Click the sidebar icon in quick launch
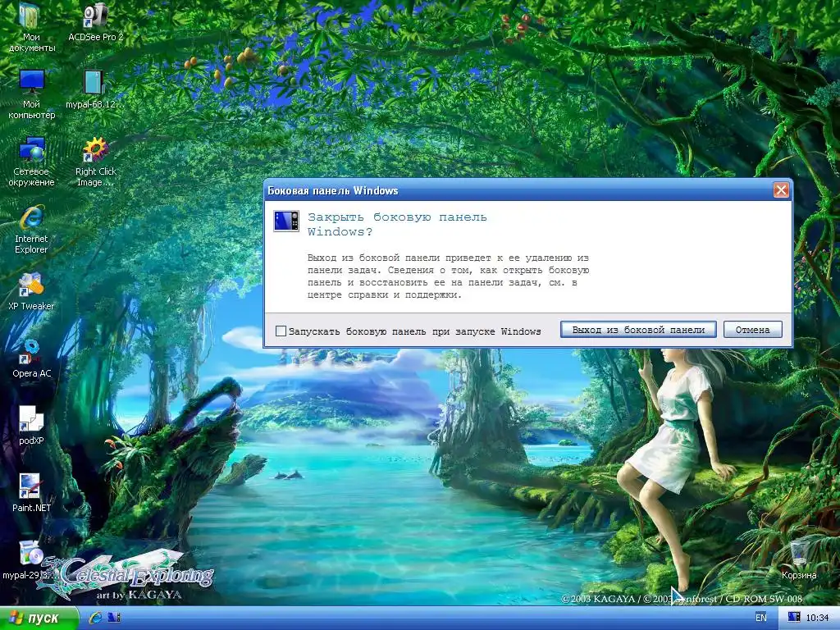The height and width of the screenshot is (630, 840). pyautogui.click(x=114, y=618)
